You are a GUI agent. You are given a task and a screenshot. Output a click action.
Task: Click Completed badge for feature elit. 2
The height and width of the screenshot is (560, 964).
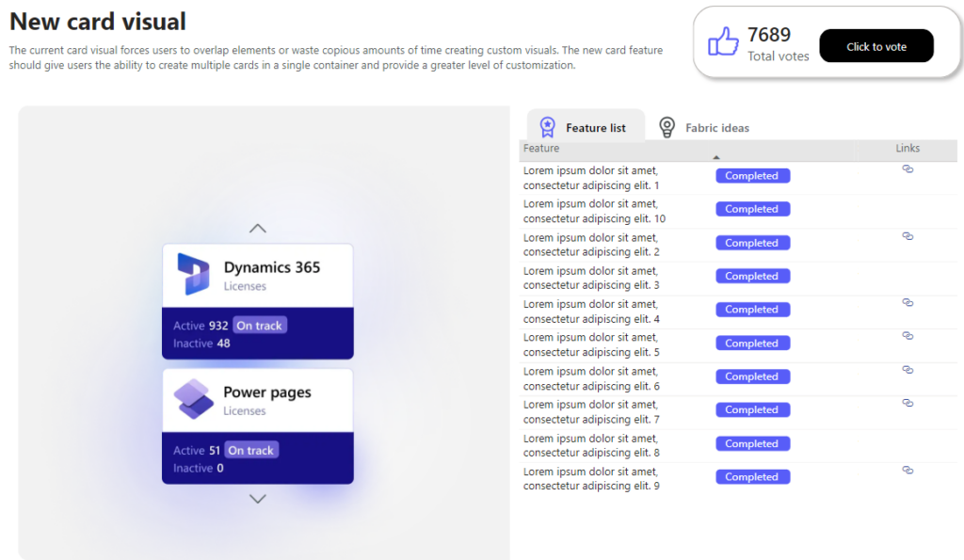pyautogui.click(x=752, y=243)
